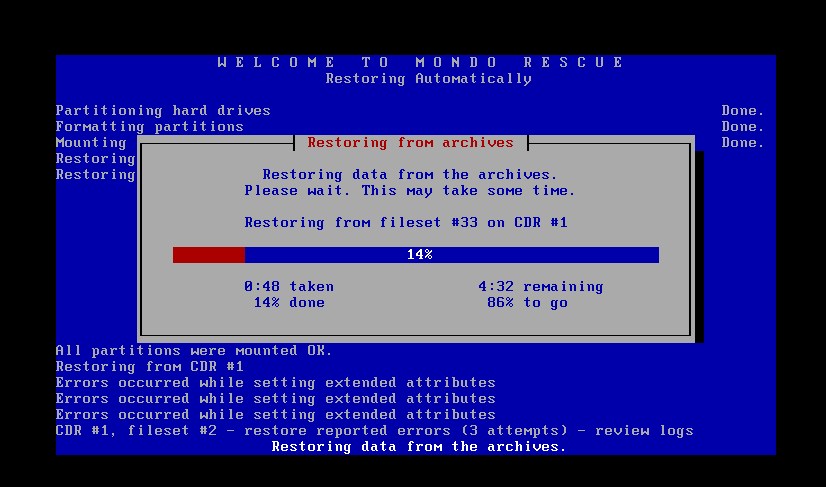Click the '4:32 remaining' time readout
826x487 pixels.
click(x=540, y=287)
